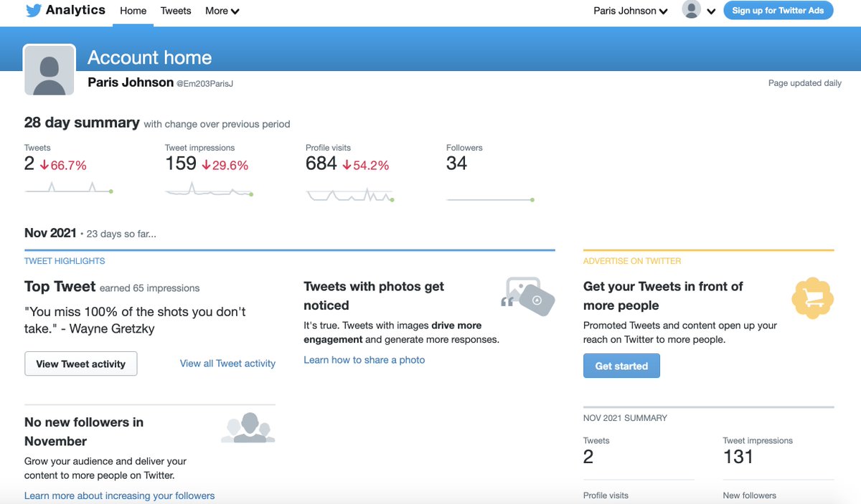Click the Profile visits sparkline chart
The width and height of the screenshot is (861, 504).
[x=350, y=194]
